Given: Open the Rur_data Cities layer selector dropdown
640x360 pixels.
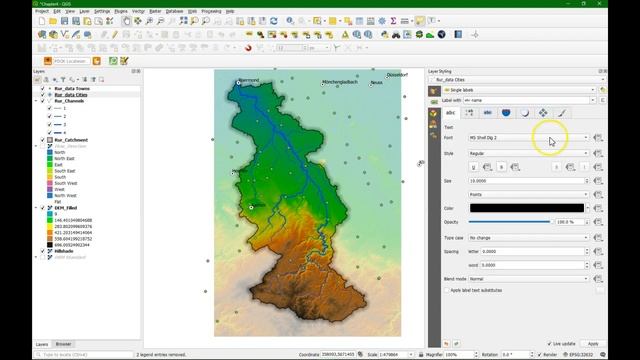Looking at the screenshot, I should pyautogui.click(x=518, y=80).
